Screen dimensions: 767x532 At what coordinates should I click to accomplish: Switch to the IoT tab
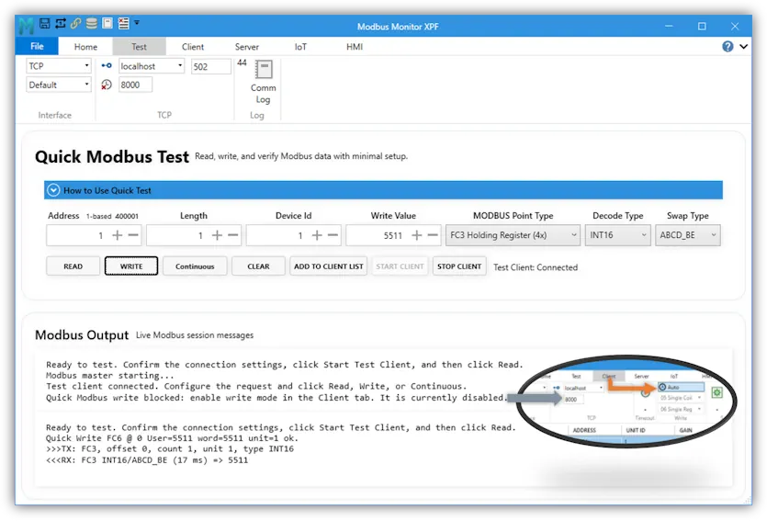point(300,47)
